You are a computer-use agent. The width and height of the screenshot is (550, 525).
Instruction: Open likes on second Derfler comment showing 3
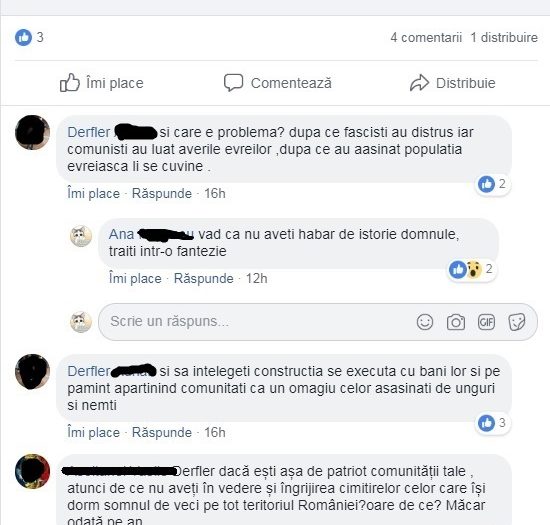pyautogui.click(x=493, y=423)
